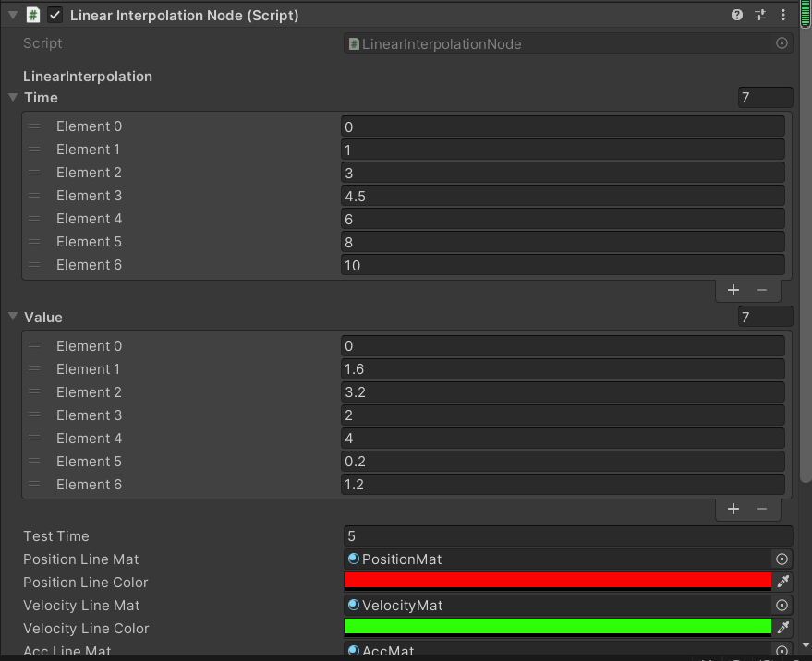Edit Time Element 1 value field

(563, 150)
